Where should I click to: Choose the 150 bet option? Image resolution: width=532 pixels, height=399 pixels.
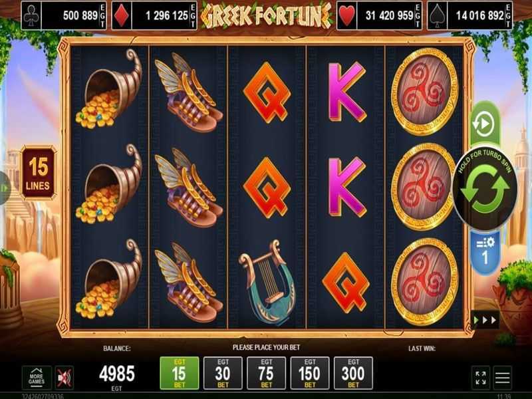point(309,373)
